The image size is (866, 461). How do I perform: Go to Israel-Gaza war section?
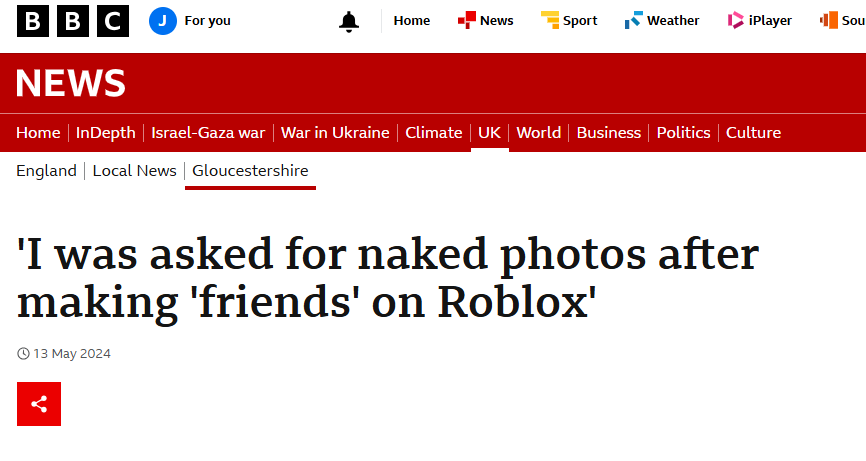click(208, 133)
